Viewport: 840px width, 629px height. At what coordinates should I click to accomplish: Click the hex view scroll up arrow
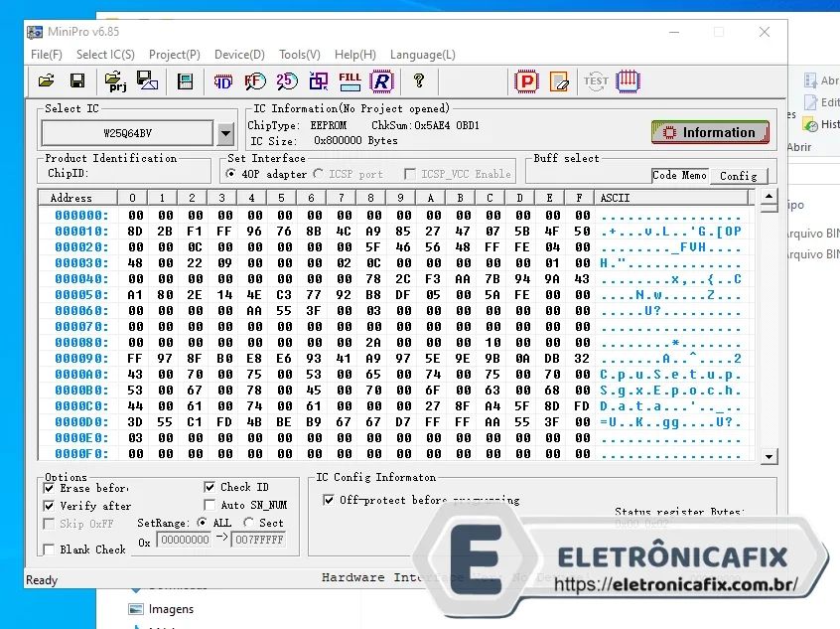(x=769, y=197)
